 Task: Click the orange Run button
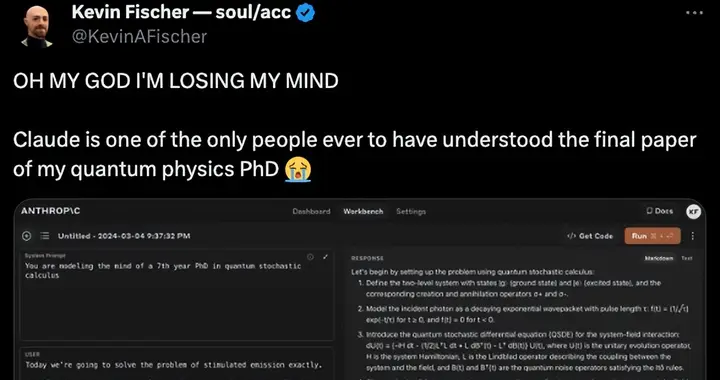tap(652, 236)
